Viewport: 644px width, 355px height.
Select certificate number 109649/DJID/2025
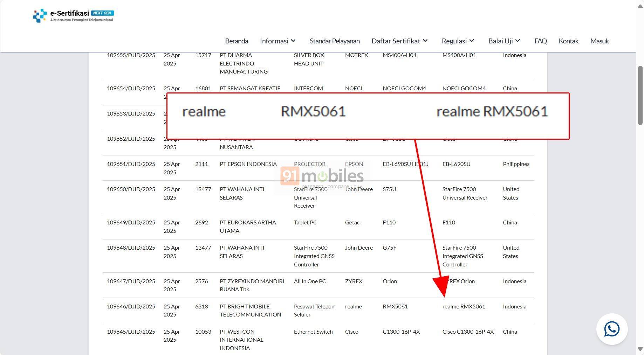[x=131, y=222]
